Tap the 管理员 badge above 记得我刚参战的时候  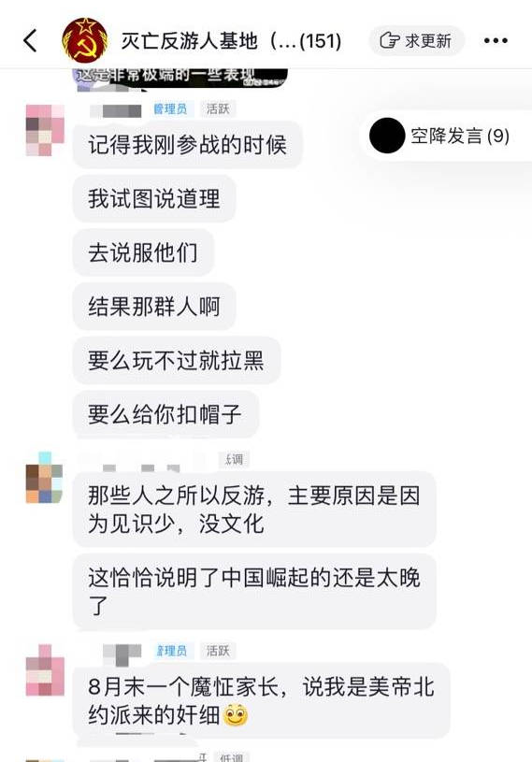coord(170,108)
